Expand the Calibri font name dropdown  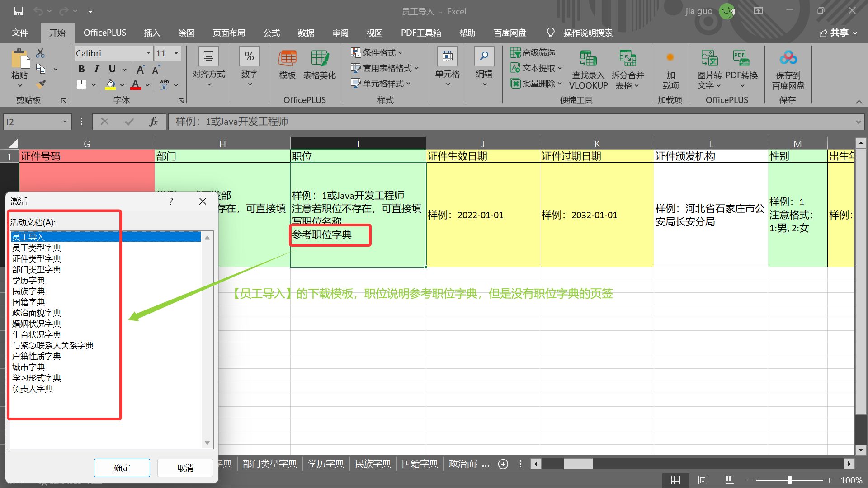(148, 53)
